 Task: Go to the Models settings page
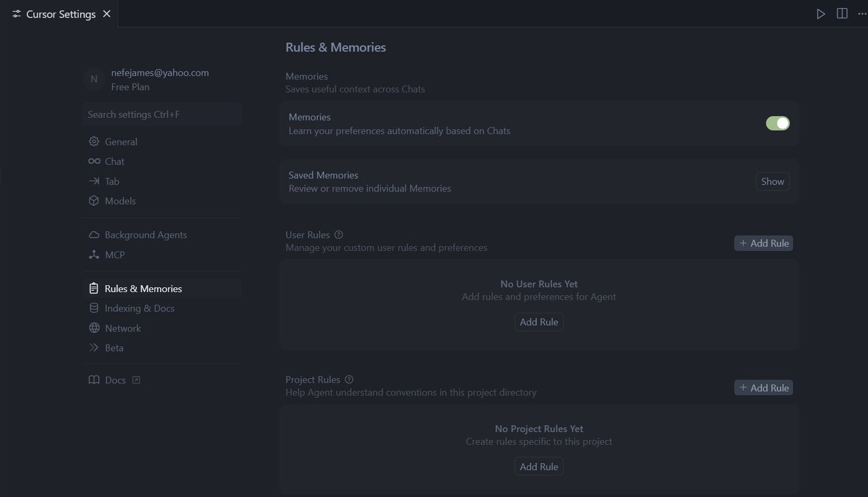(x=120, y=201)
